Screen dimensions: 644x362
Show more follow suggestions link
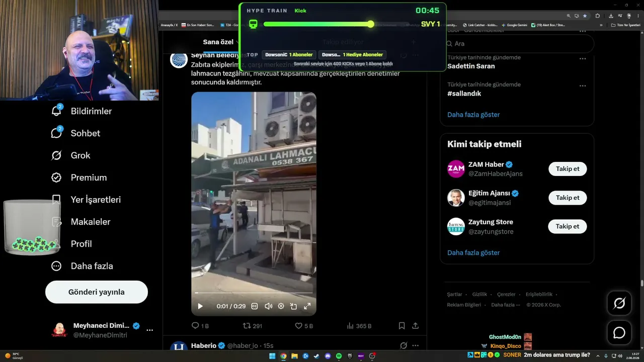tap(473, 252)
